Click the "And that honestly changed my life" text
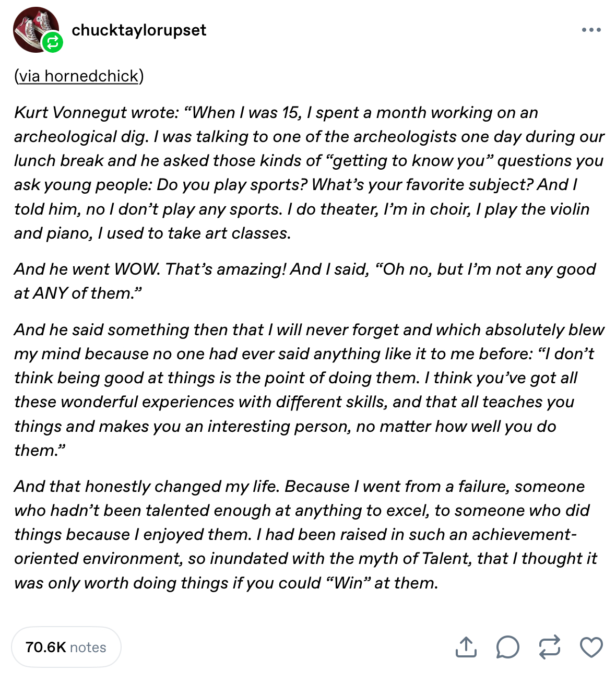The height and width of the screenshot is (683, 616). tap(141, 487)
